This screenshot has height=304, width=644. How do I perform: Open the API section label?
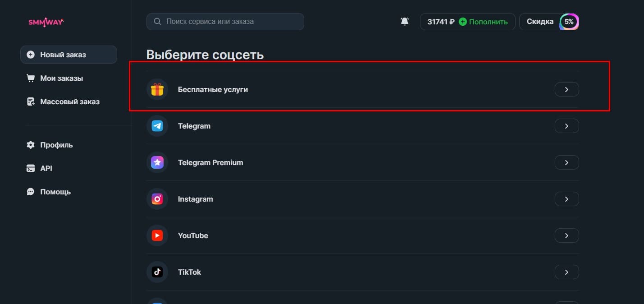pos(46,168)
